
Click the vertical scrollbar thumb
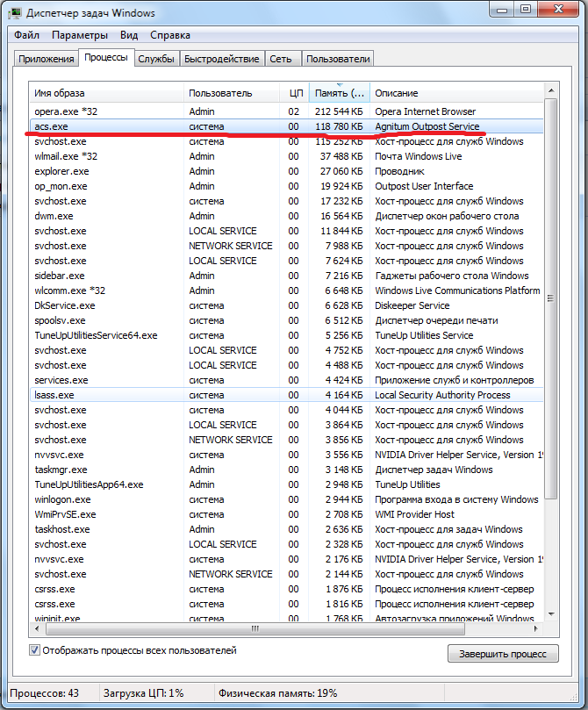[551, 299]
